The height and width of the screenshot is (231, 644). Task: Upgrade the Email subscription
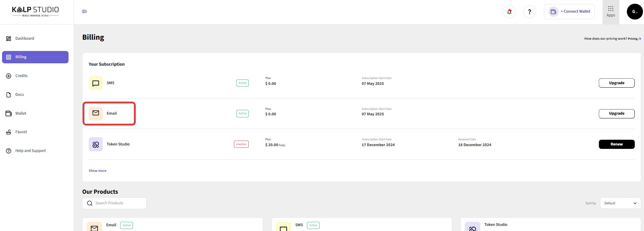(x=616, y=114)
